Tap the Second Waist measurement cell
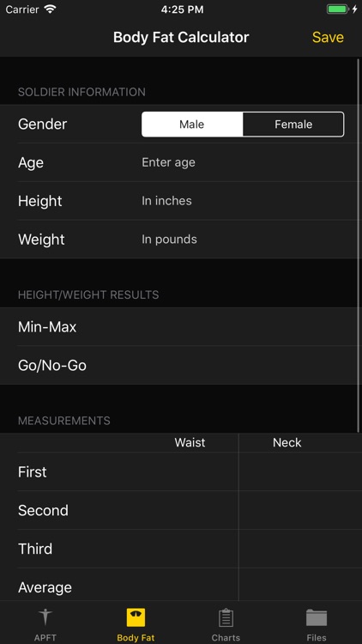Image resolution: width=362 pixels, height=644 pixels. pos(190,511)
